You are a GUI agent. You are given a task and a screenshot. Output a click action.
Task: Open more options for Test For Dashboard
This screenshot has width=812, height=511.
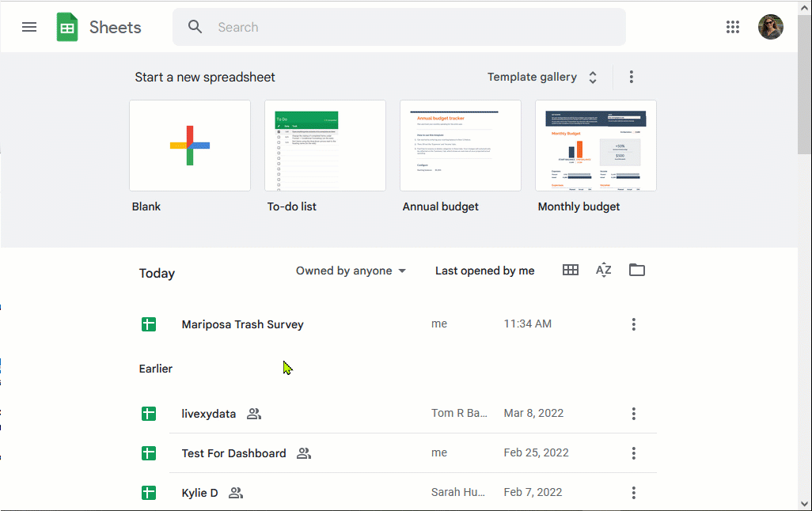tap(633, 453)
